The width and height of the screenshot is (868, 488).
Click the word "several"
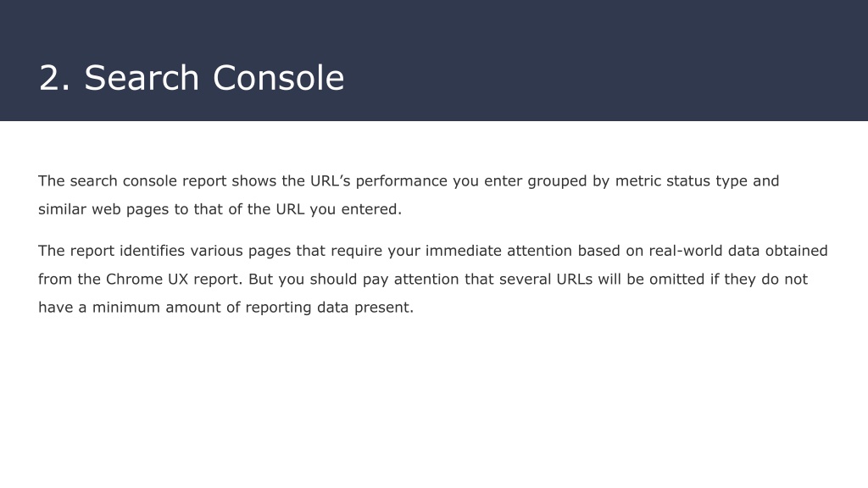[525, 279]
